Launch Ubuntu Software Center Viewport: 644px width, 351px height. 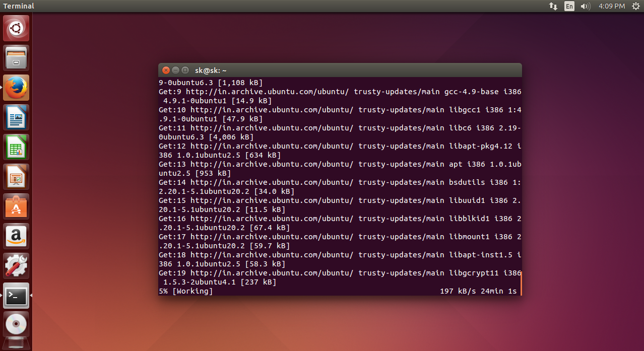click(x=16, y=206)
